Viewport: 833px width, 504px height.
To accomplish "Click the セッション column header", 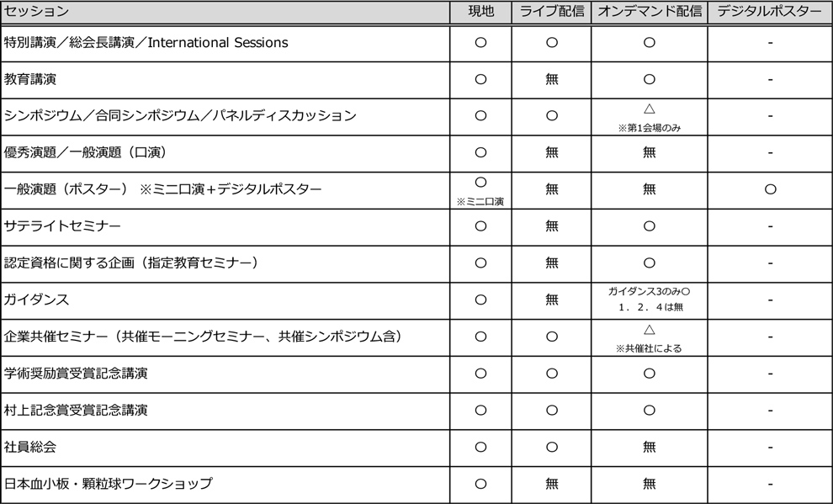I will (x=37, y=11).
